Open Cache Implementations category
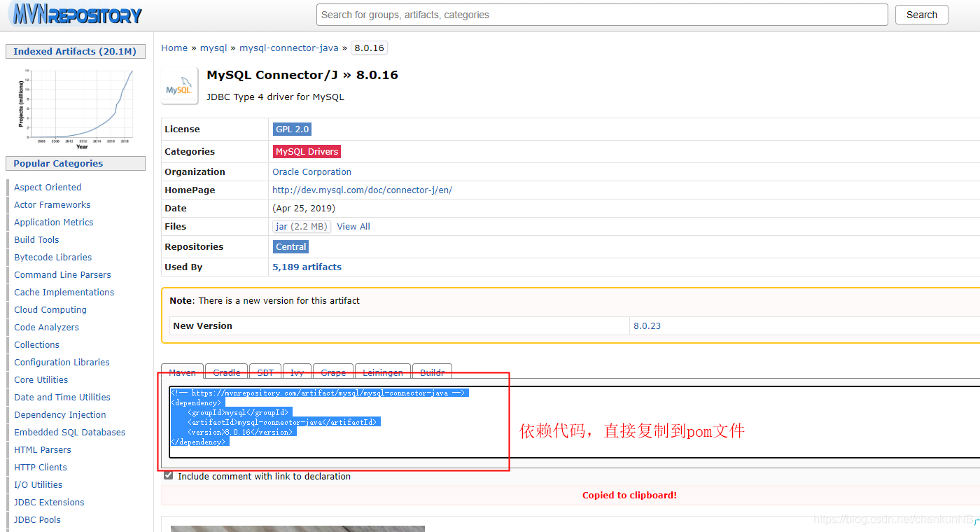 [64, 292]
